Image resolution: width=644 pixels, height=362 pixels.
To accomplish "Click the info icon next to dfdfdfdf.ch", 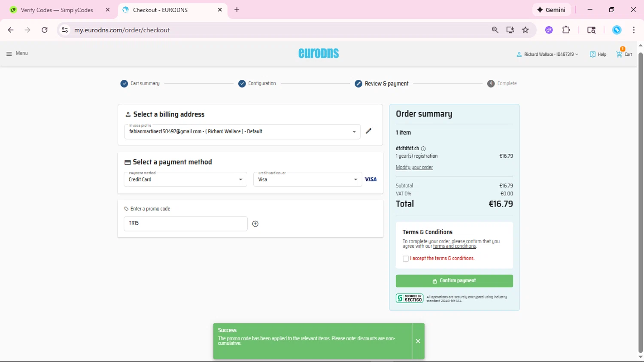I will click(423, 149).
